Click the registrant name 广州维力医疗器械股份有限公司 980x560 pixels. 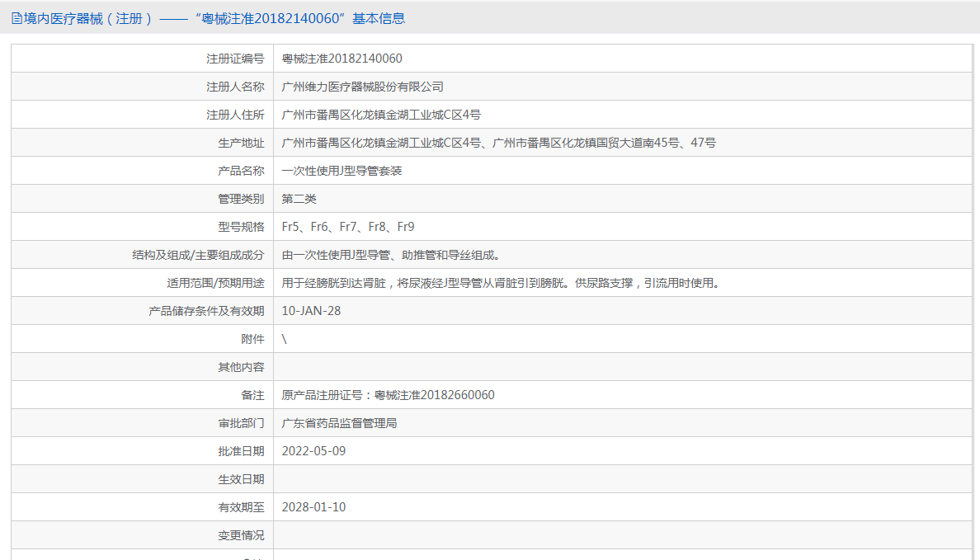(362, 87)
